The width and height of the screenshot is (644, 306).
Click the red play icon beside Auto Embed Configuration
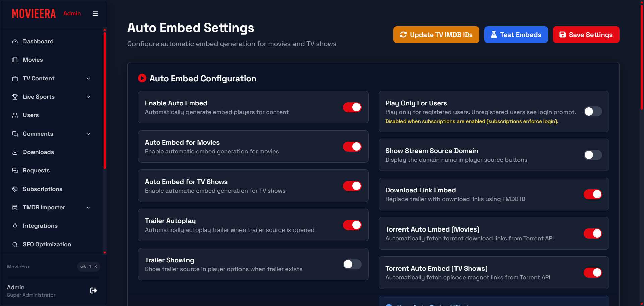coord(142,78)
